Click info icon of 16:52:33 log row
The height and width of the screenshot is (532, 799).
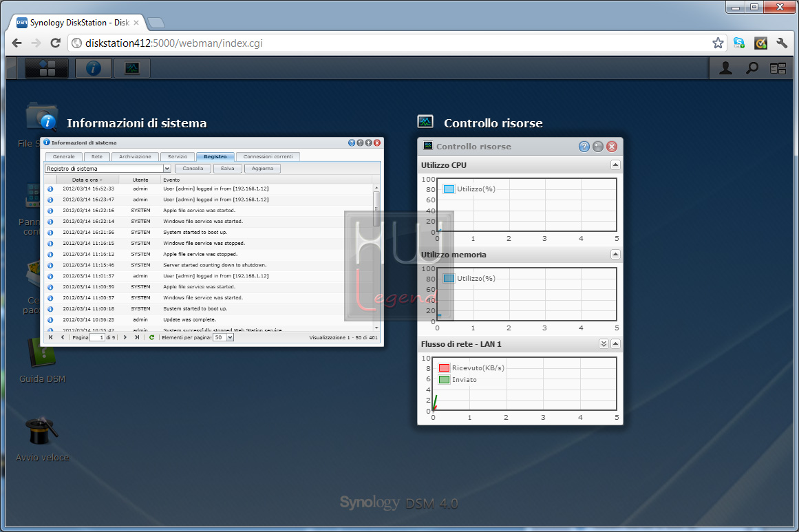50,189
